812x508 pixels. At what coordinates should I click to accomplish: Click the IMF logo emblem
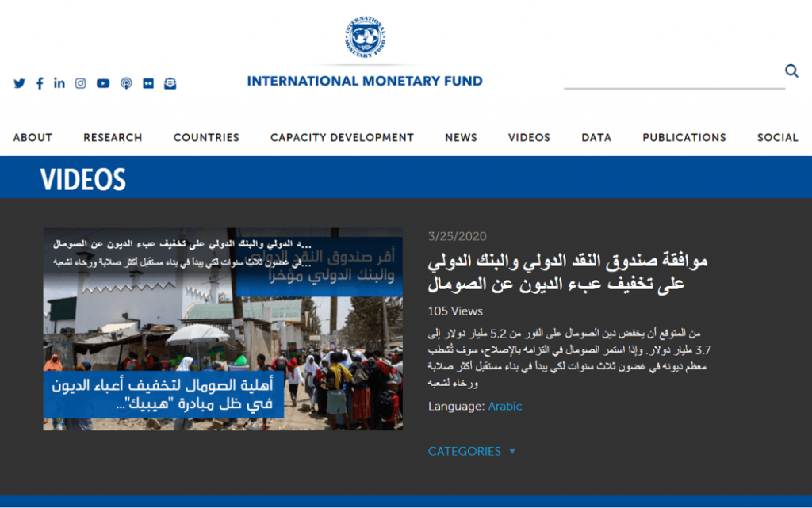(365, 37)
